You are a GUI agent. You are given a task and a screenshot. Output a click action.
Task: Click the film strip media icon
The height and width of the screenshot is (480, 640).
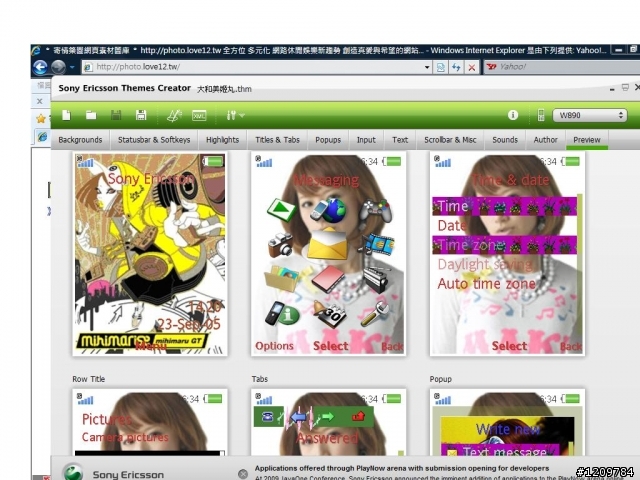point(378,244)
